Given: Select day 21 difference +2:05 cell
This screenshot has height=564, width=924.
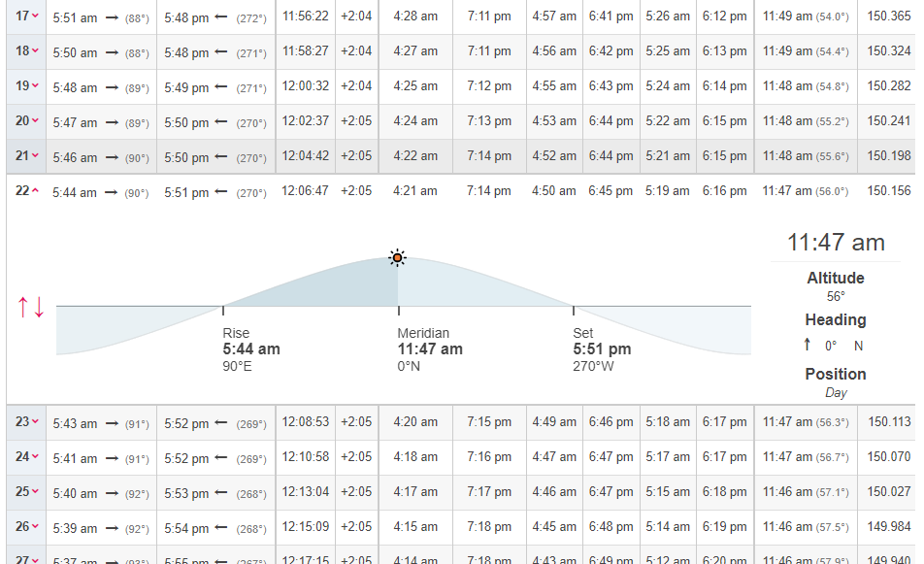Looking at the screenshot, I should click(x=356, y=156).
